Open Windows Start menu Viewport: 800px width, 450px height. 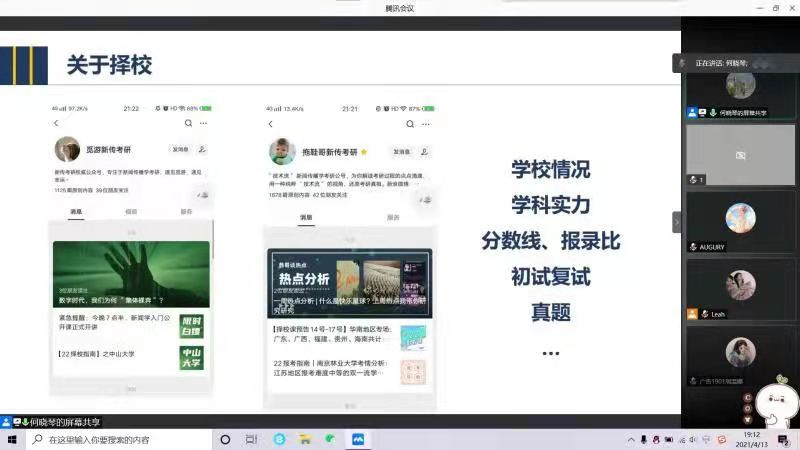12,439
